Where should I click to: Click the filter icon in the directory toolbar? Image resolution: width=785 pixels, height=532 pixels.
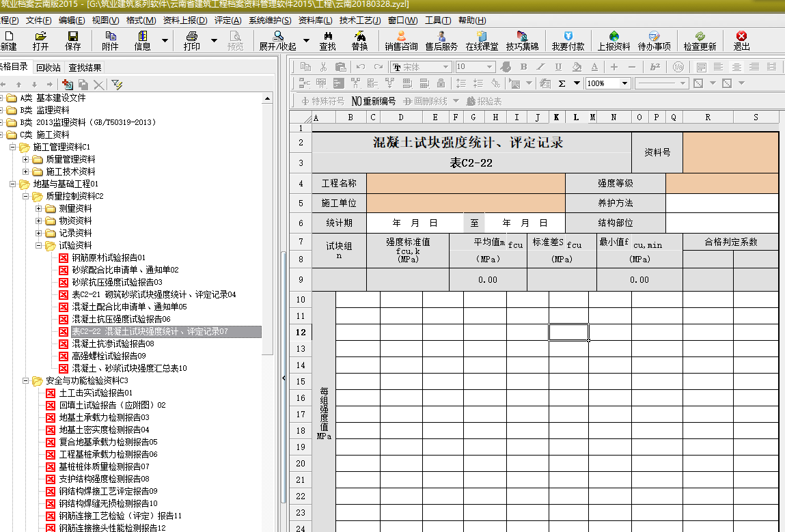tap(117, 84)
